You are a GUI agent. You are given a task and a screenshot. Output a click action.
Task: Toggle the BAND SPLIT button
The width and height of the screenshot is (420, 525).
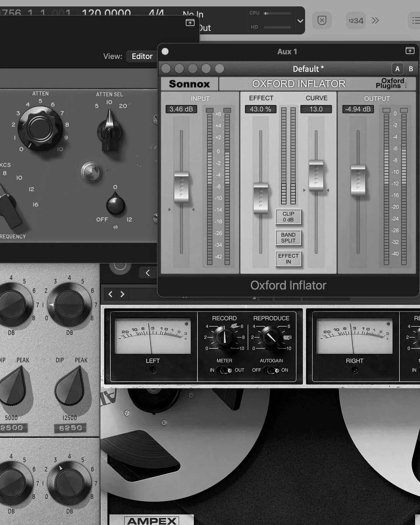[x=288, y=238]
